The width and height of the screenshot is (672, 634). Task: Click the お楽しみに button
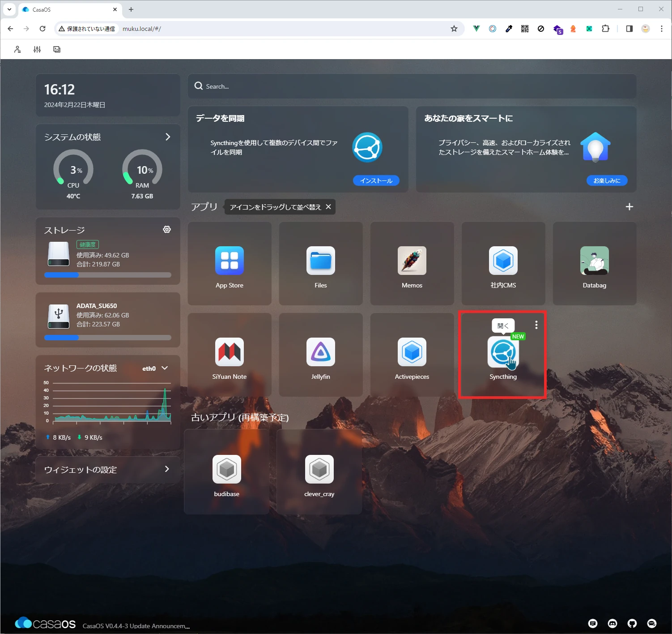607,180
